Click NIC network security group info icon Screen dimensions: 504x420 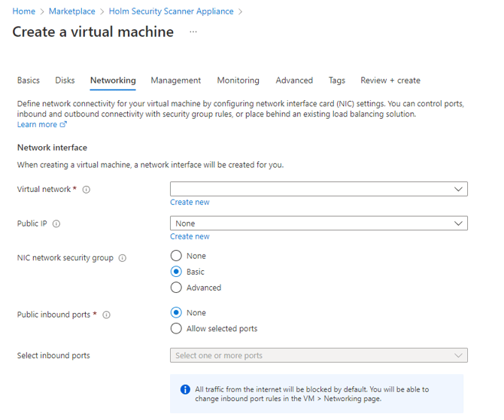[x=123, y=258]
